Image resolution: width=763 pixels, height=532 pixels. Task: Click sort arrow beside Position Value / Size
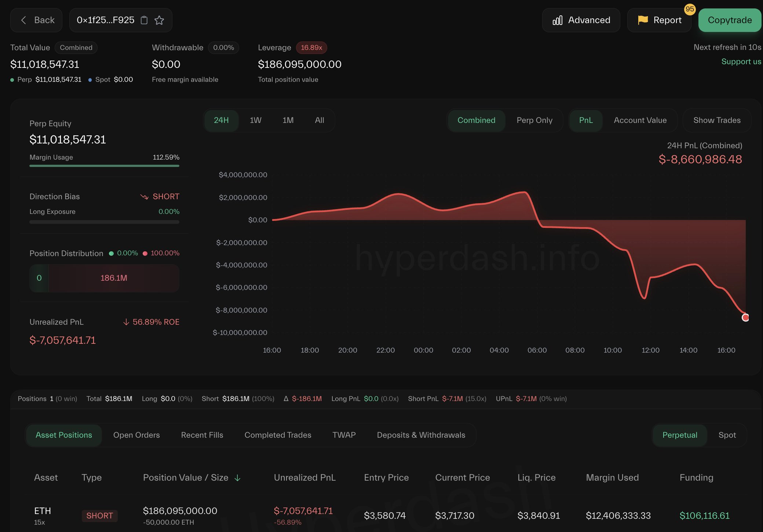pos(237,478)
